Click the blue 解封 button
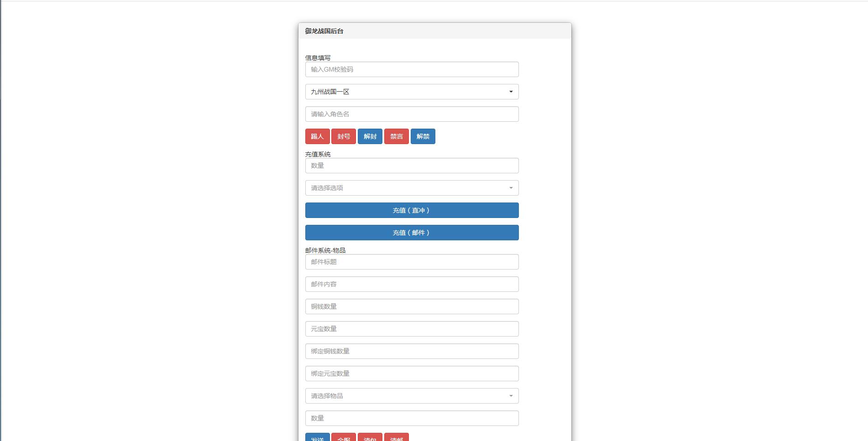Screen dimensions: 868x441 370,136
